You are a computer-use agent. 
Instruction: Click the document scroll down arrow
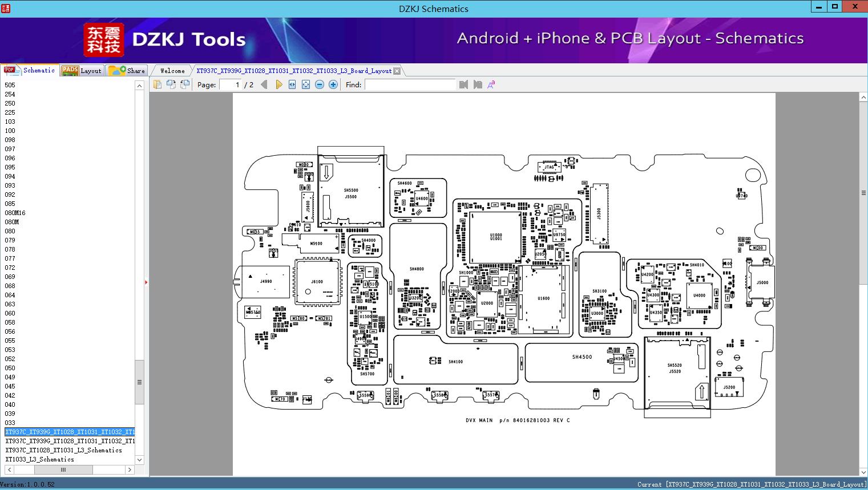pos(863,471)
